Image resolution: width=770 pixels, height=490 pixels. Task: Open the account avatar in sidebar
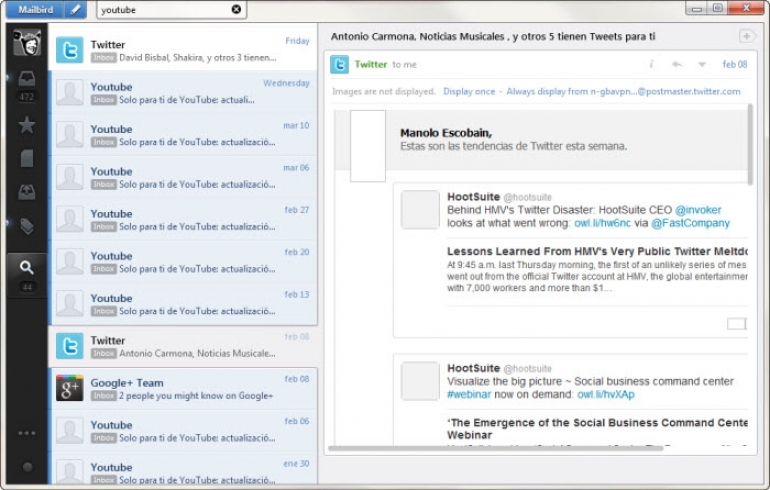(x=27, y=43)
